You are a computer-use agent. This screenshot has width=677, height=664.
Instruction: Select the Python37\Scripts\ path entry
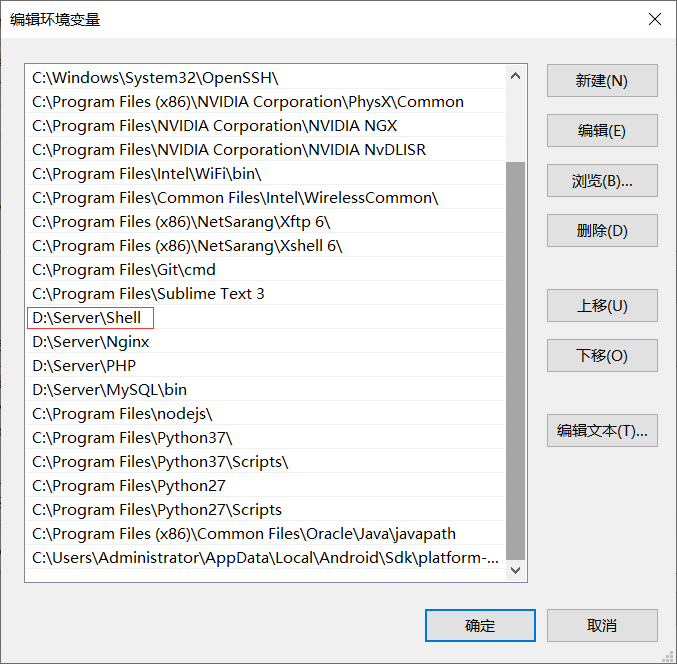coord(265,462)
